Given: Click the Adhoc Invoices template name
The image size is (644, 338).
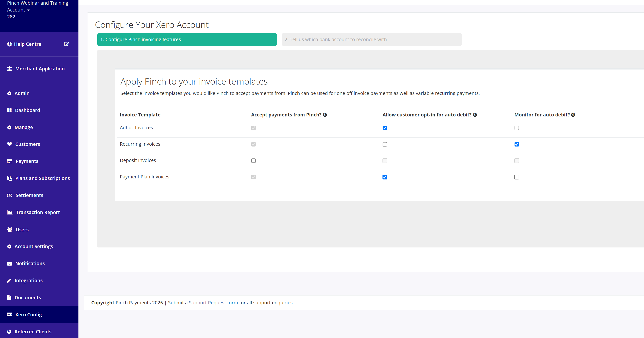Looking at the screenshot, I should click(136, 127).
